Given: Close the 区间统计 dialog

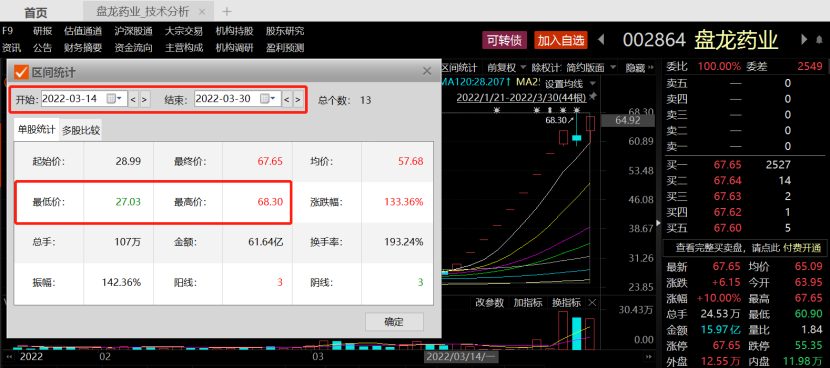Looking at the screenshot, I should 427,70.
